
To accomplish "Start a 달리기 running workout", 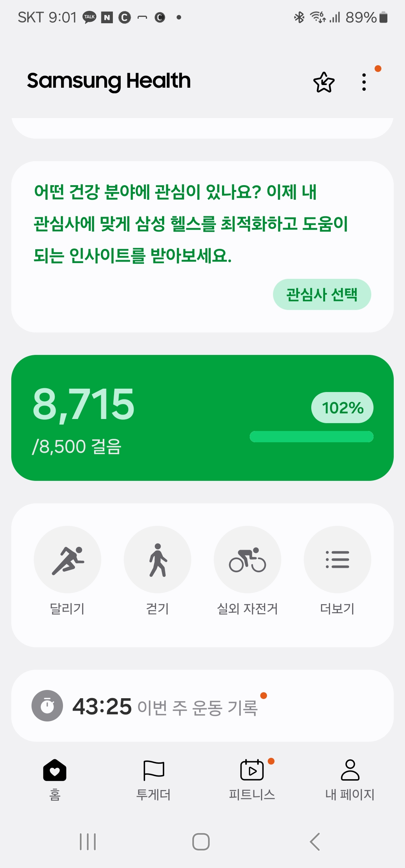I will [x=67, y=560].
